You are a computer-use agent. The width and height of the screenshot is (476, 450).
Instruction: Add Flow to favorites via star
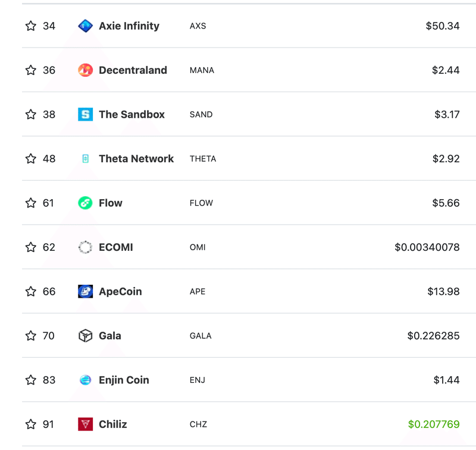pos(31,203)
